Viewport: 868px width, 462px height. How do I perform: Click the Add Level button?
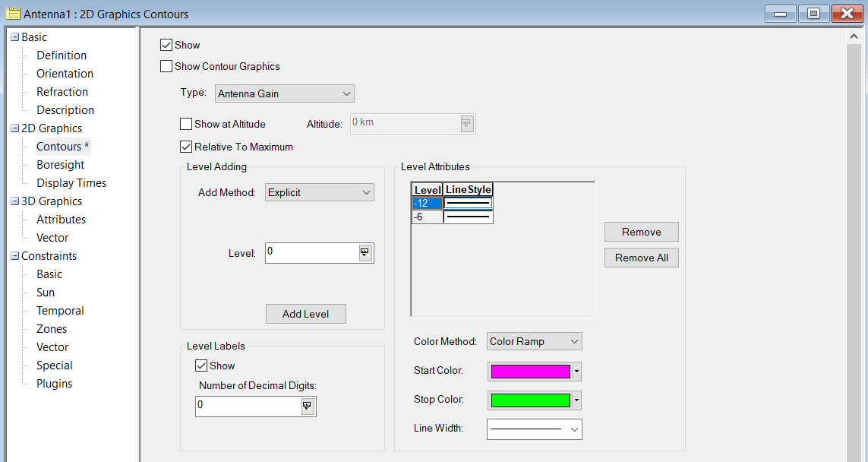pos(305,314)
